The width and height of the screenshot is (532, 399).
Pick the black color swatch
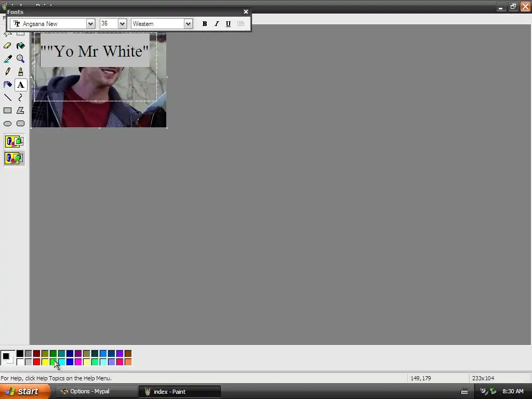coord(20,354)
